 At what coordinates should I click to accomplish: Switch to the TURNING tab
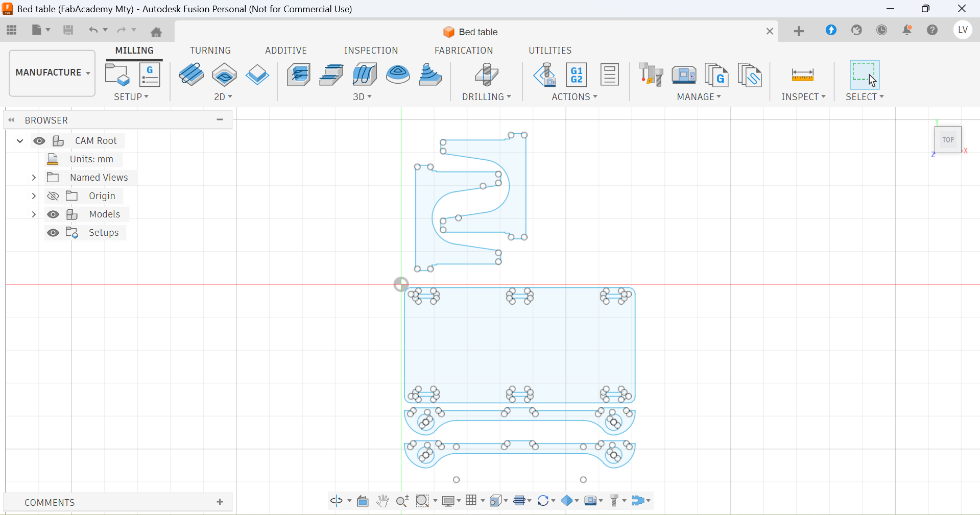(210, 51)
